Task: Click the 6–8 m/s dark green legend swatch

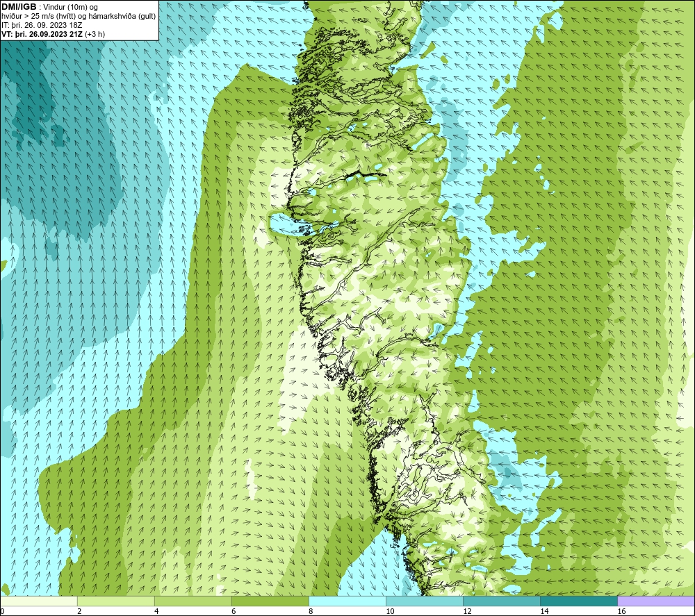Action: 270,601
